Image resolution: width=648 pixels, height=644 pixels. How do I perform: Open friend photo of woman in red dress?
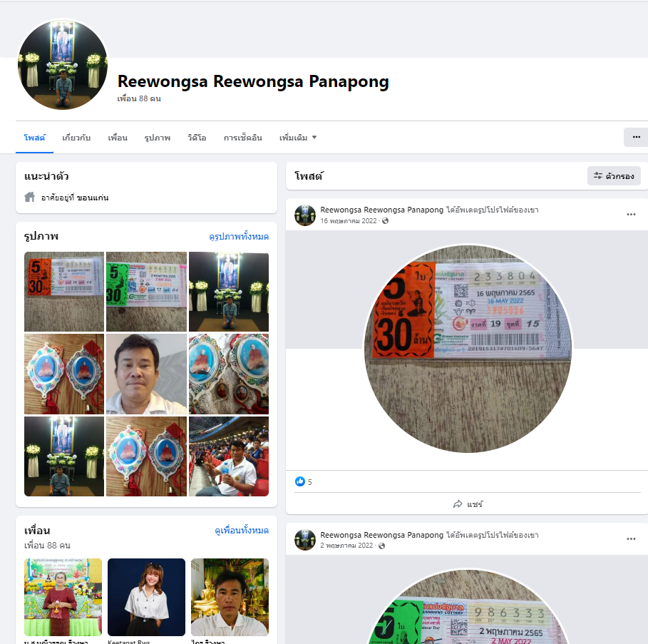pos(63,597)
